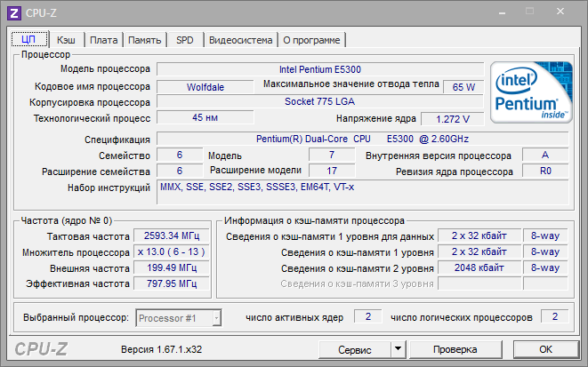Click the Набор инструкций field
This screenshot has width=588, height=367.
(362, 191)
